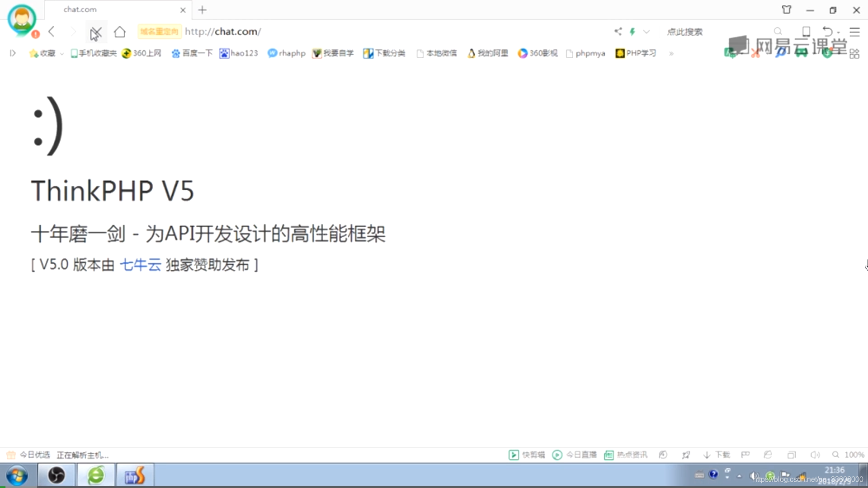Stop loading the current page
The width and height of the screenshot is (868, 488).
click(96, 32)
